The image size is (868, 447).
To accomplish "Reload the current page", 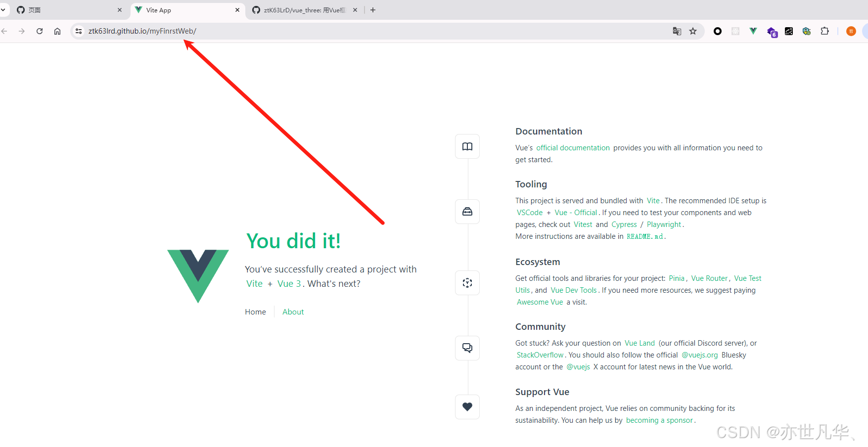I will coord(40,31).
